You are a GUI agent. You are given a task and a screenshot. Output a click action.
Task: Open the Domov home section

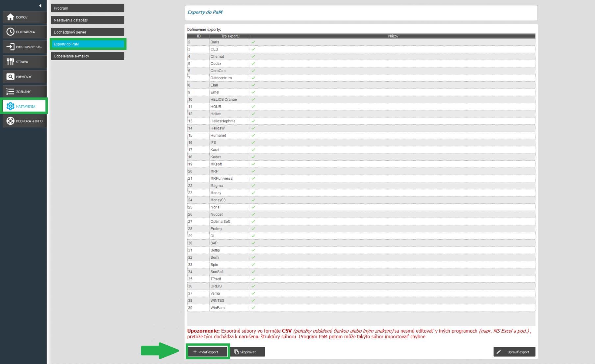point(24,17)
